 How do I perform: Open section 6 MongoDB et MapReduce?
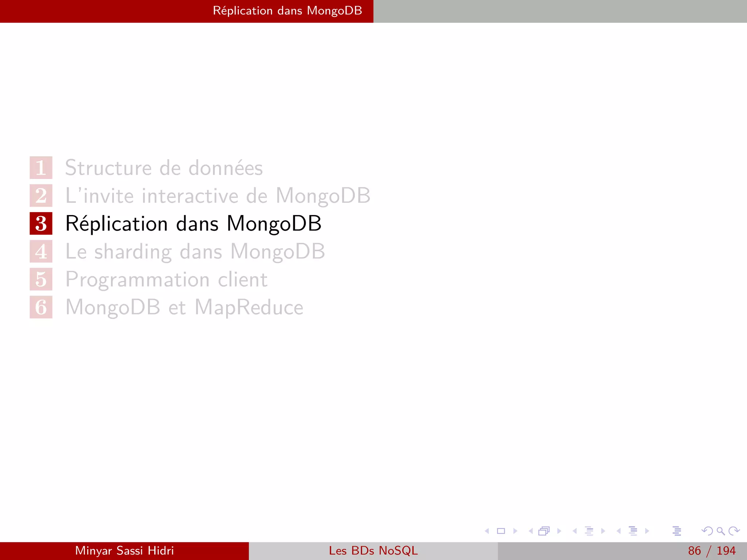coord(184,307)
